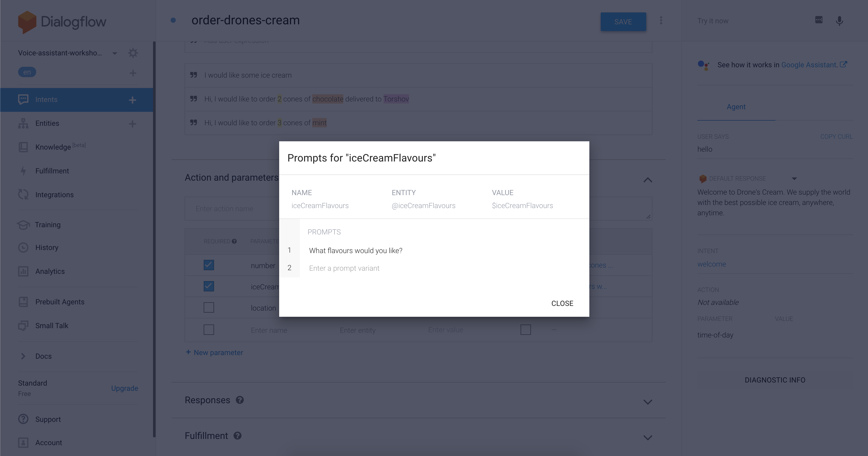
Task: Toggle the Required checkbox for iceCream parameter
Action: pyautogui.click(x=208, y=286)
